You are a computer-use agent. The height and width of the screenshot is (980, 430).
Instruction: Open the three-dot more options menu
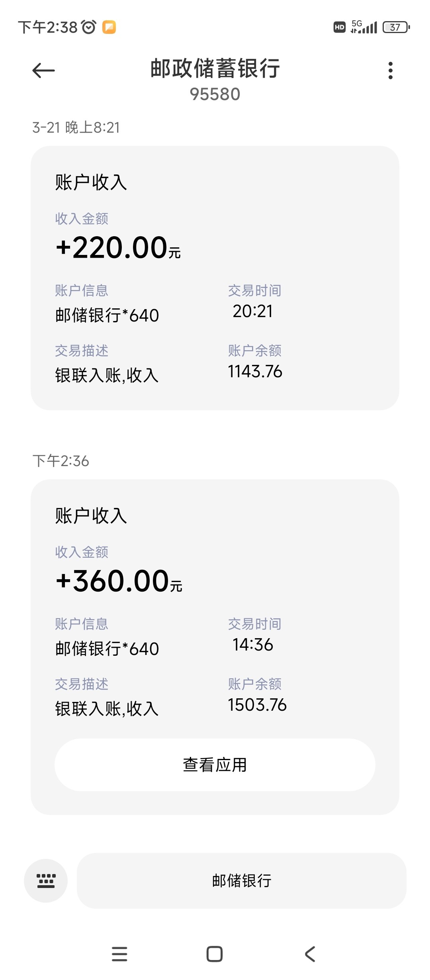coord(390,71)
